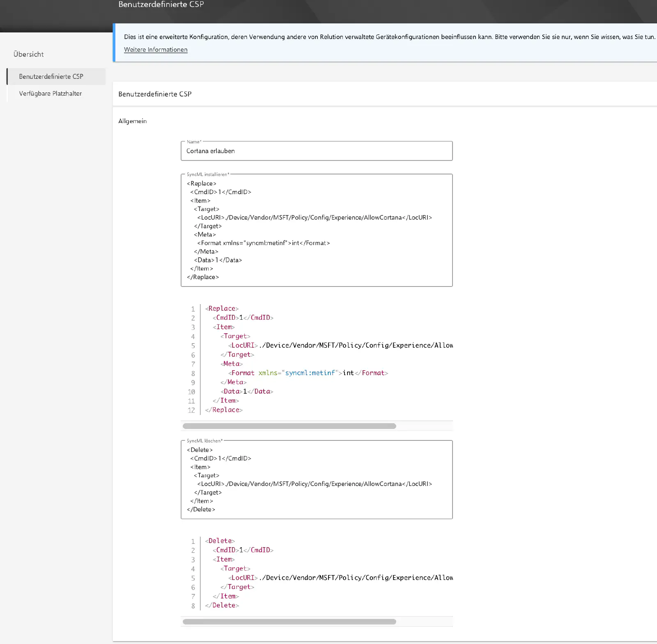Click the Benutzerdefinierte CSP section heading

(155, 94)
